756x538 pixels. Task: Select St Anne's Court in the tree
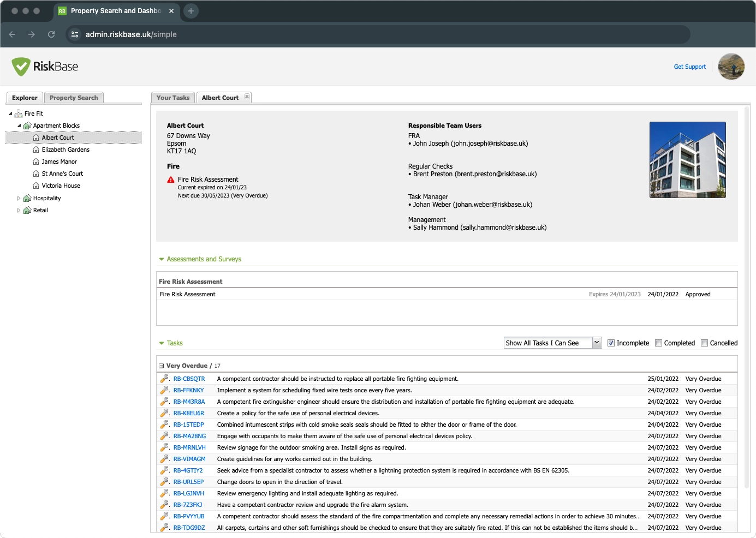coord(62,174)
